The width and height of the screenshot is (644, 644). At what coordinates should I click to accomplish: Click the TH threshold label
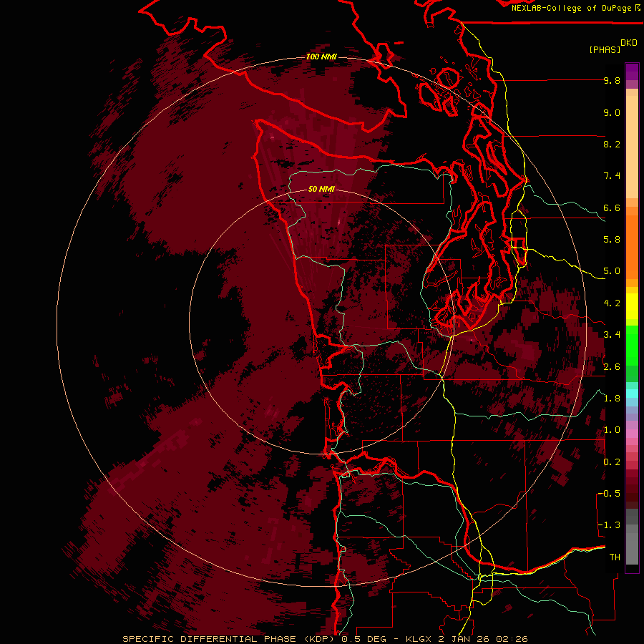pyautogui.click(x=615, y=557)
